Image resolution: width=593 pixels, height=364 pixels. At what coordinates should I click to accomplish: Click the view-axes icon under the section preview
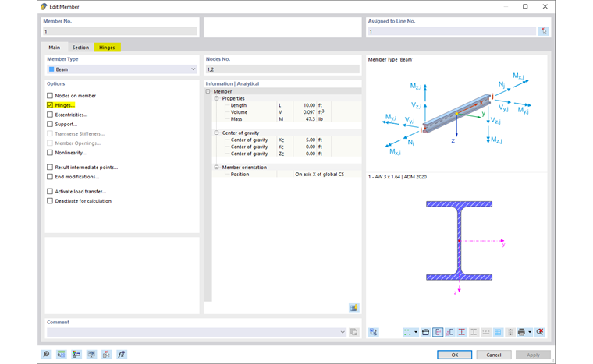tap(373, 332)
